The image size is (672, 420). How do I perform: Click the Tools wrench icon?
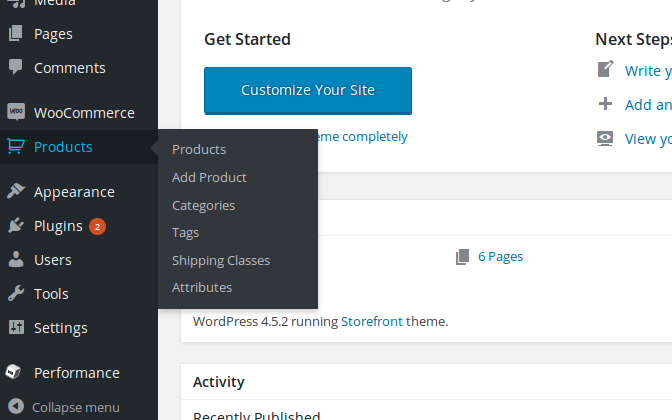(x=15, y=294)
